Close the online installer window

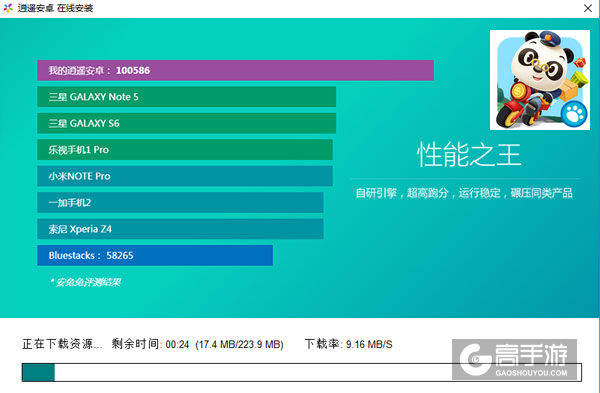588,8
